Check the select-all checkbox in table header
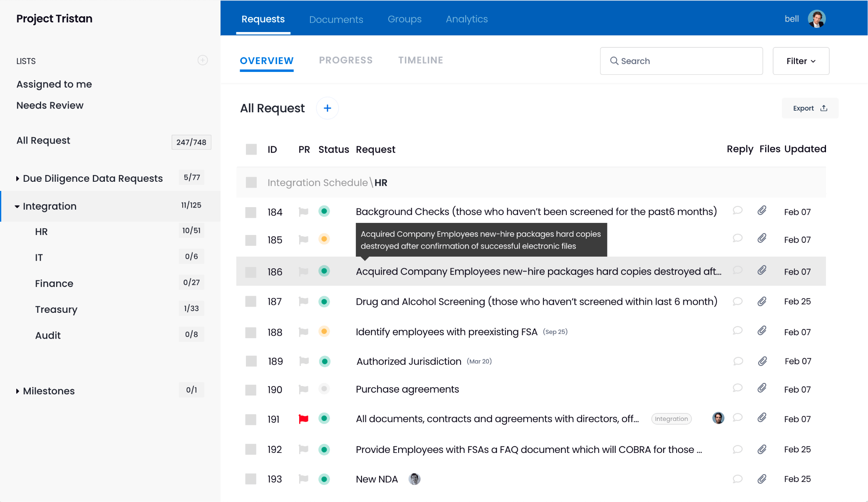 tap(251, 149)
